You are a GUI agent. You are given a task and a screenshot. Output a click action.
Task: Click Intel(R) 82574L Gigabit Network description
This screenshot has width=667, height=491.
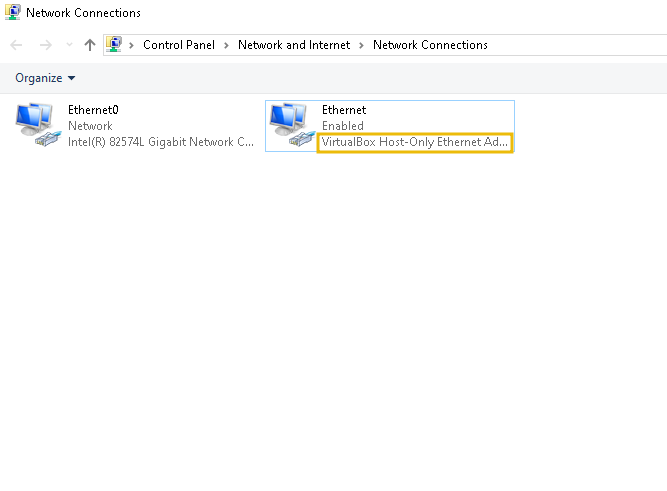pos(161,142)
